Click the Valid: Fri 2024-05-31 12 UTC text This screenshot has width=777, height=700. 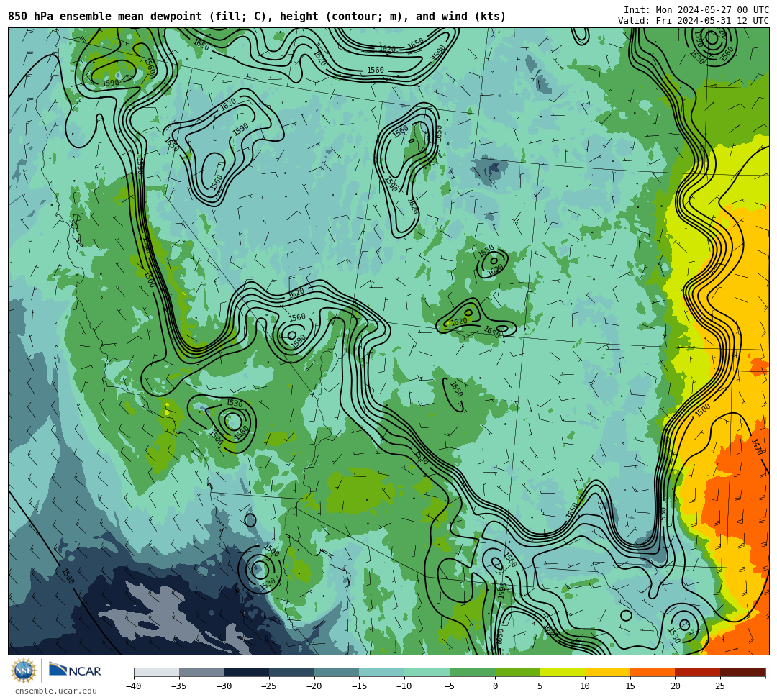pyautogui.click(x=694, y=20)
